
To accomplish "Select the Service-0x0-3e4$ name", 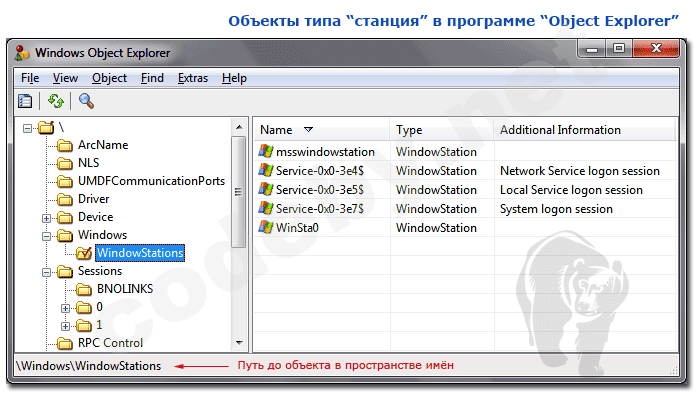I will point(320,171).
